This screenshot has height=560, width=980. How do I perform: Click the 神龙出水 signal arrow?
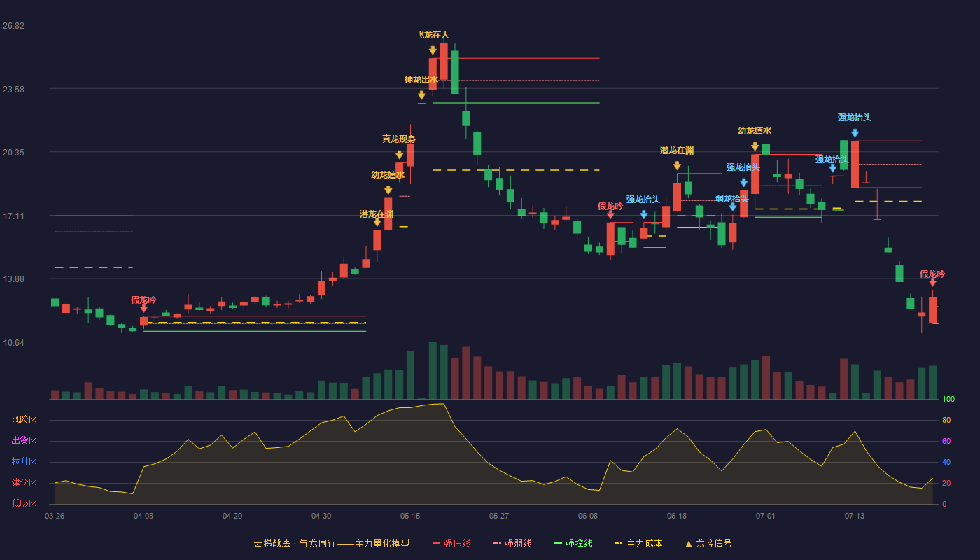[x=421, y=95]
